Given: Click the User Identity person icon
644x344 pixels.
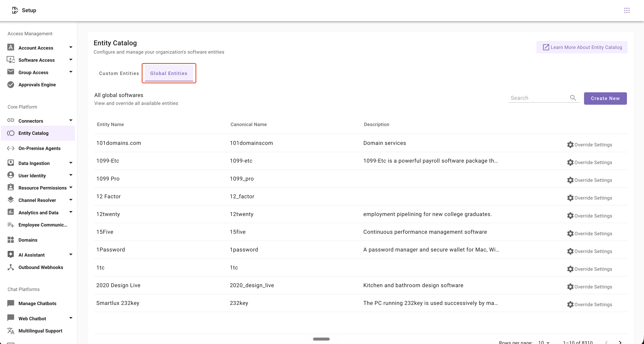Looking at the screenshot, I should pos(10,175).
